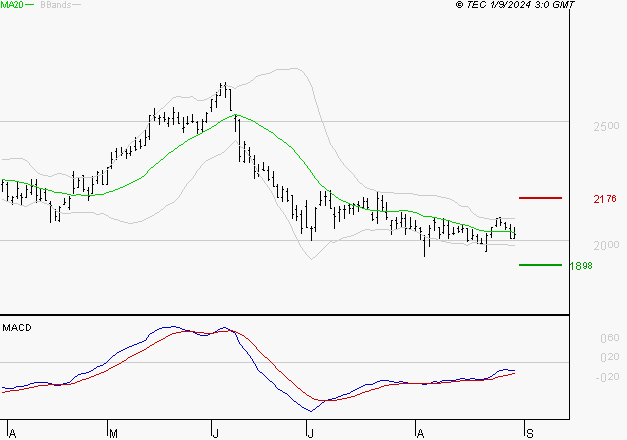Click the first A month marker at left

click(12, 434)
